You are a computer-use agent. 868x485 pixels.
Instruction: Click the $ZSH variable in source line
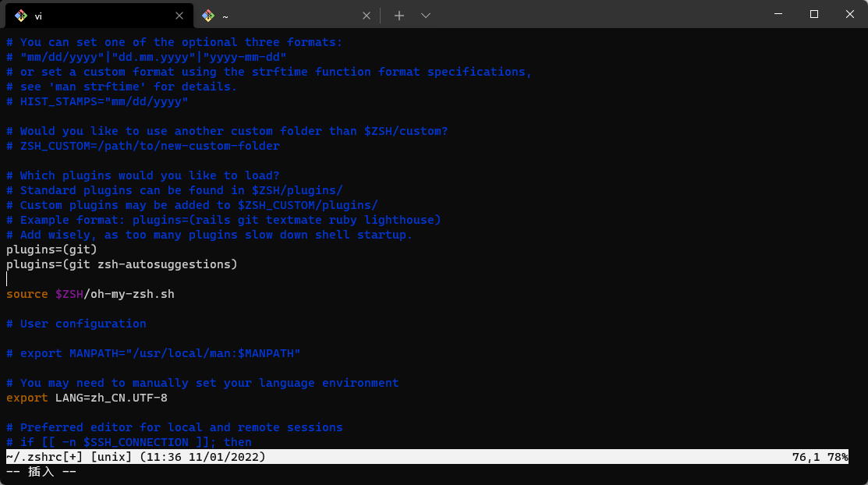(x=69, y=294)
